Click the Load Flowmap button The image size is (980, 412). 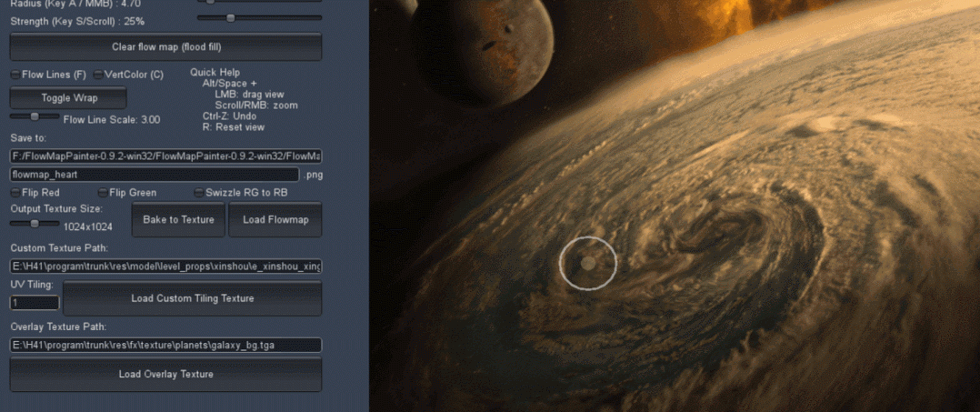275,219
